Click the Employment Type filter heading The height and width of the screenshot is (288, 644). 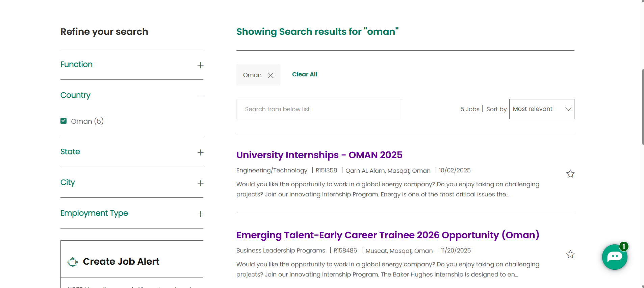[94, 213]
